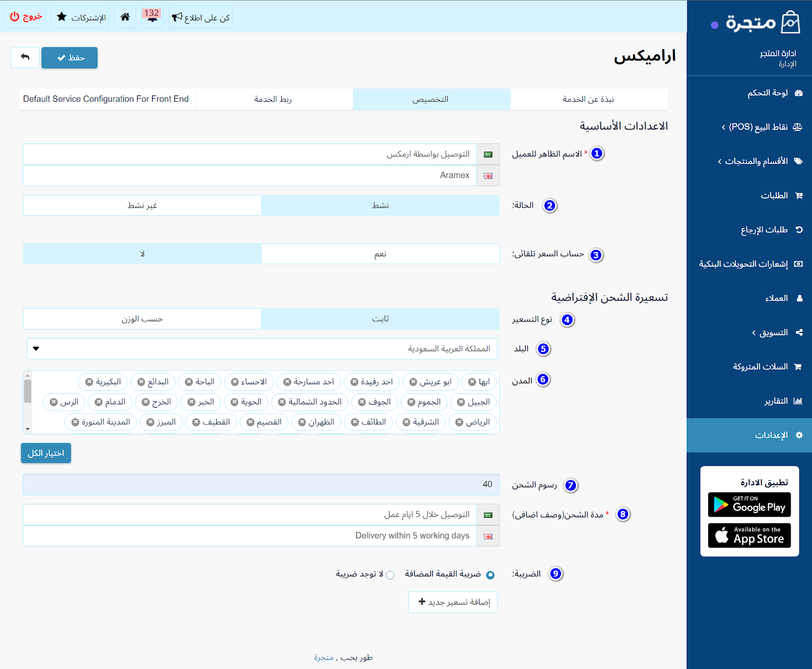Set status to نشط
This screenshot has height=669, width=812.
[381, 205]
